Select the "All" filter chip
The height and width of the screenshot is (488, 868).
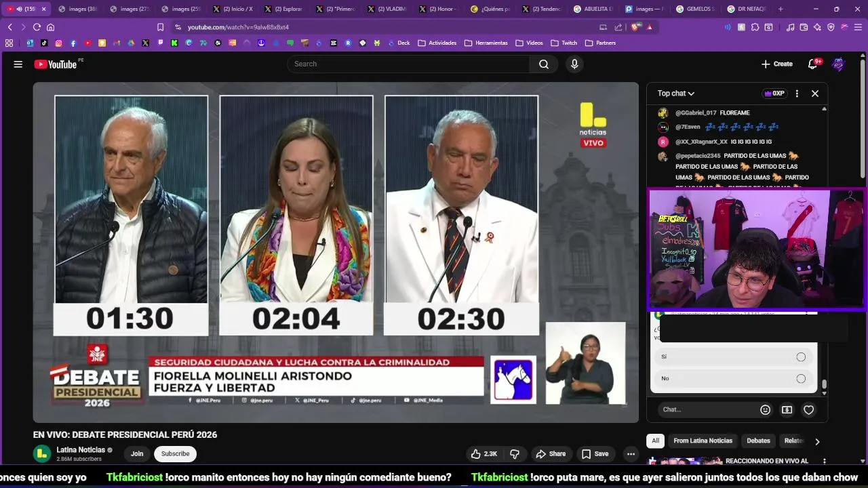(656, 441)
